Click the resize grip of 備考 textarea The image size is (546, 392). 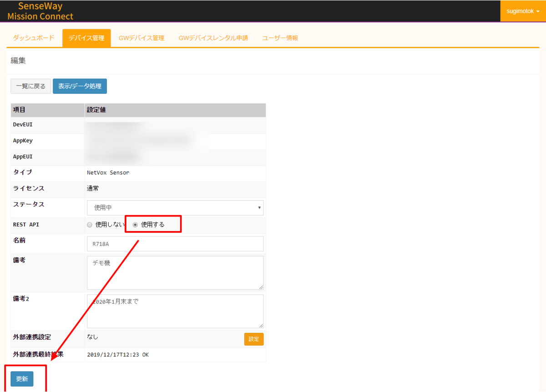(261, 287)
